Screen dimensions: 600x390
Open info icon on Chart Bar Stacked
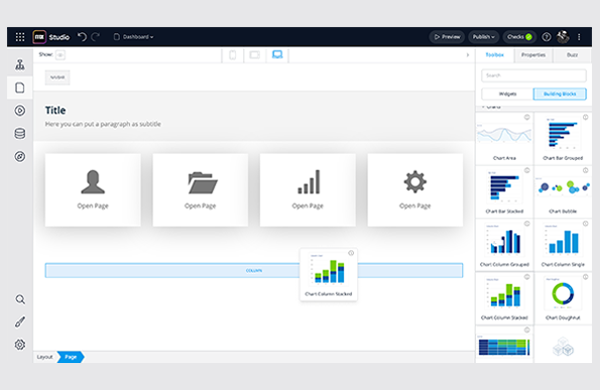(527, 170)
